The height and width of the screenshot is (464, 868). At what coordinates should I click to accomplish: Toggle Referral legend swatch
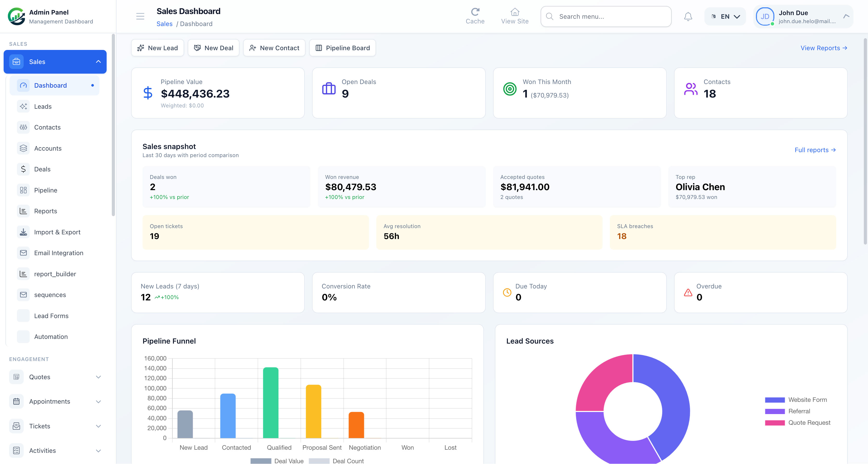click(775, 411)
